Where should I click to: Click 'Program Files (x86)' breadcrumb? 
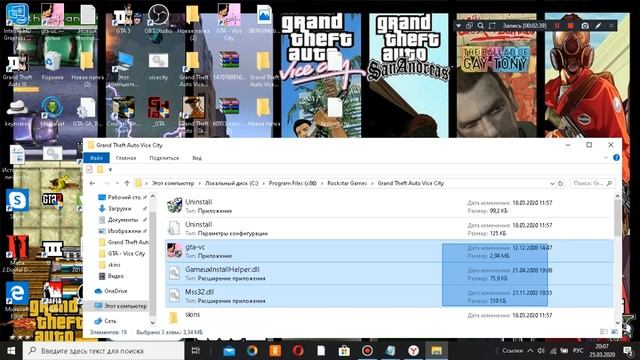coord(293,183)
